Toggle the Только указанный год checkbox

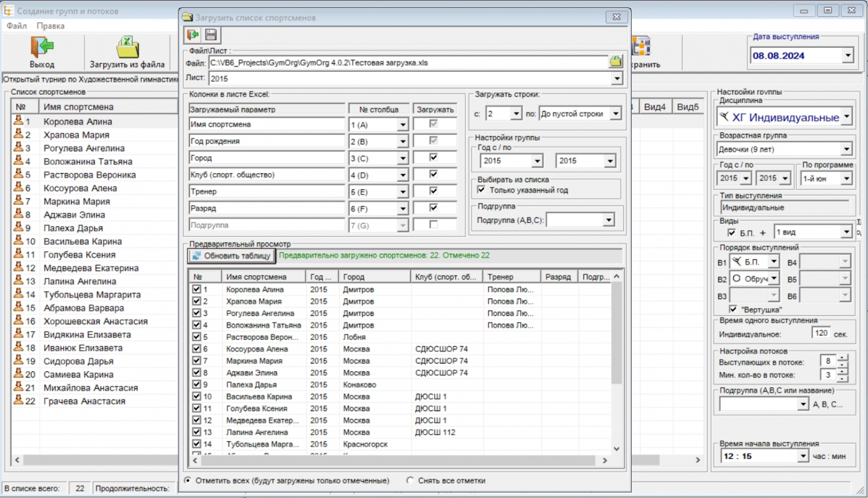[481, 190]
